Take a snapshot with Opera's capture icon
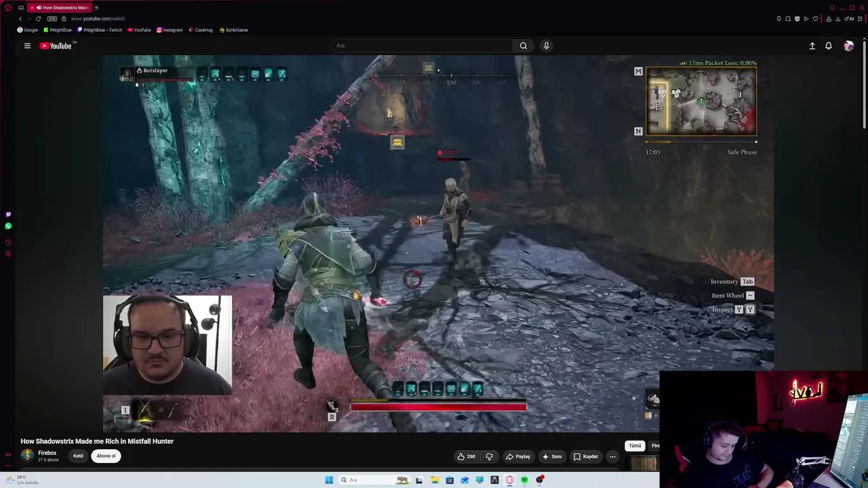This screenshot has width=868, height=488. pyautogui.click(x=788, y=19)
